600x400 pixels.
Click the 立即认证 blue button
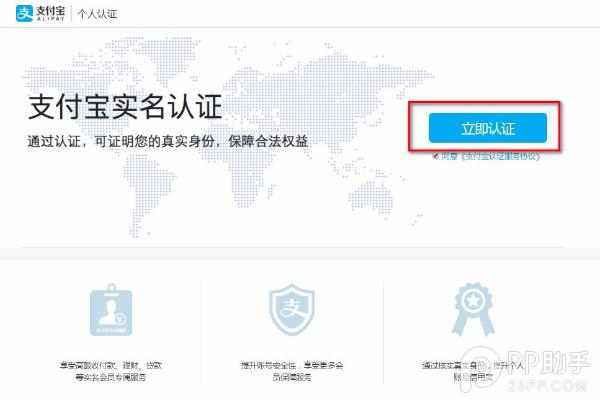[488, 128]
